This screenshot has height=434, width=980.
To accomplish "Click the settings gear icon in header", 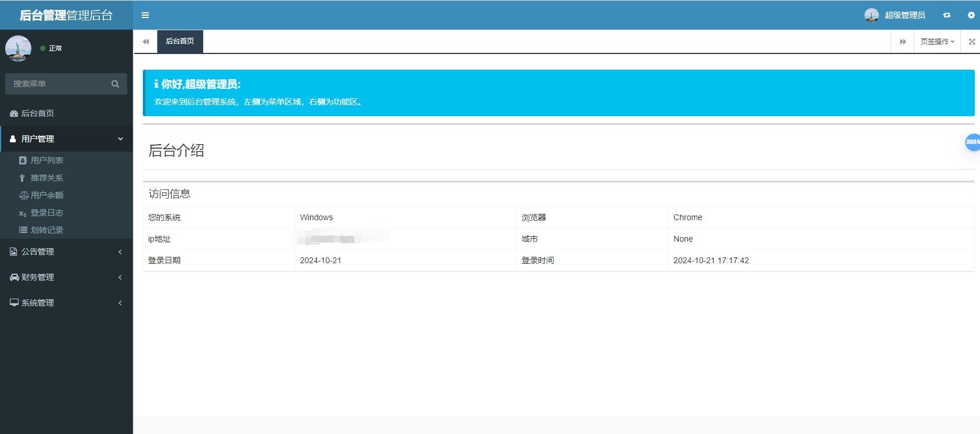I will [x=971, y=15].
